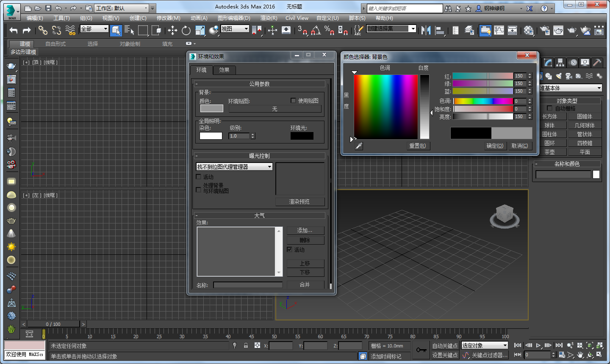The image size is (610, 364).
Task: Click the 环境贴图 无 map slot
Action: point(274,109)
